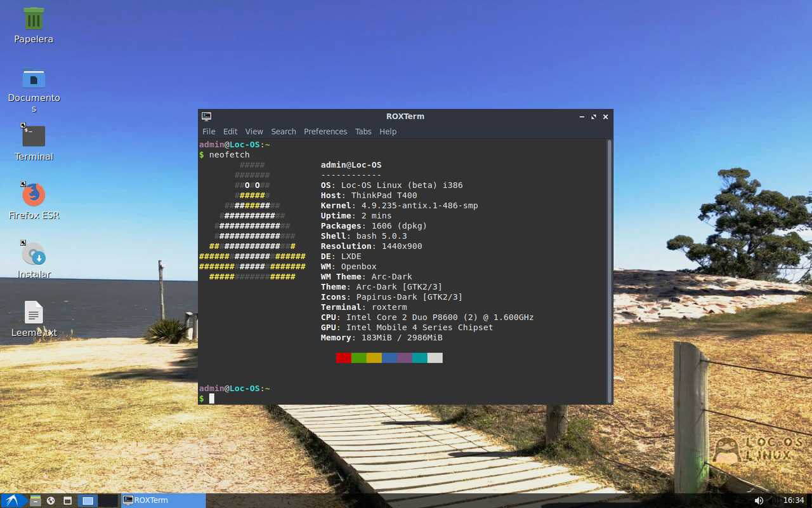Launch Firefox ESR from the desktop
This screenshot has height=508, width=812.
point(34,194)
